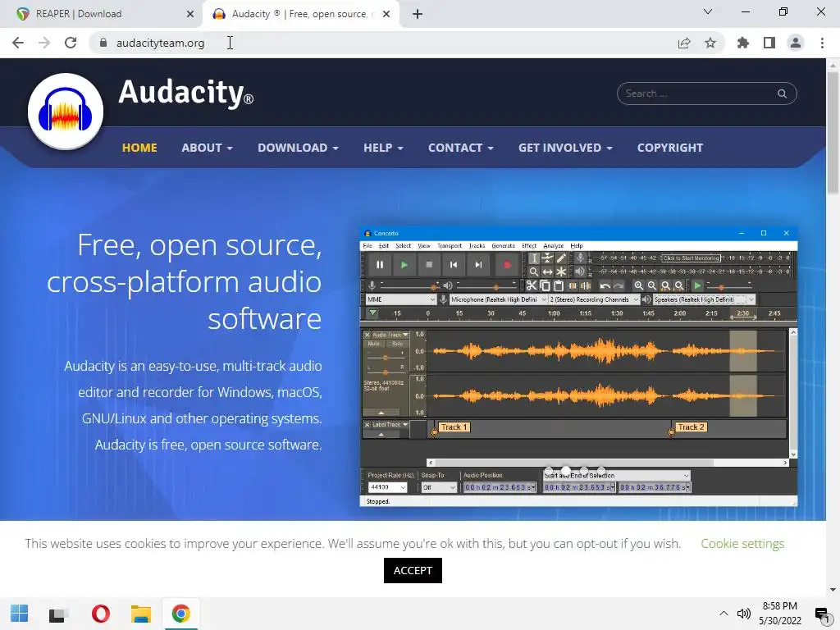Expand the CONTACT nav dropdown
The width and height of the screenshot is (840, 630).
click(461, 148)
